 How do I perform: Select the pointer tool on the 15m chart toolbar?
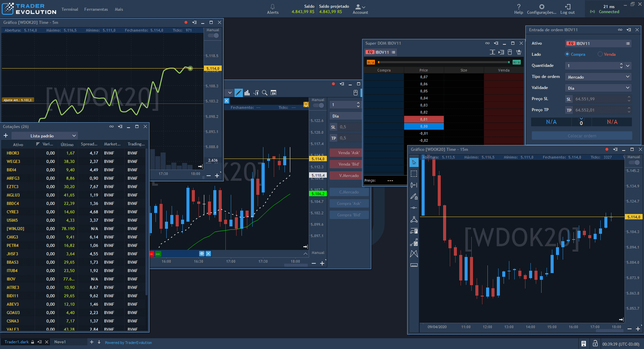click(414, 162)
